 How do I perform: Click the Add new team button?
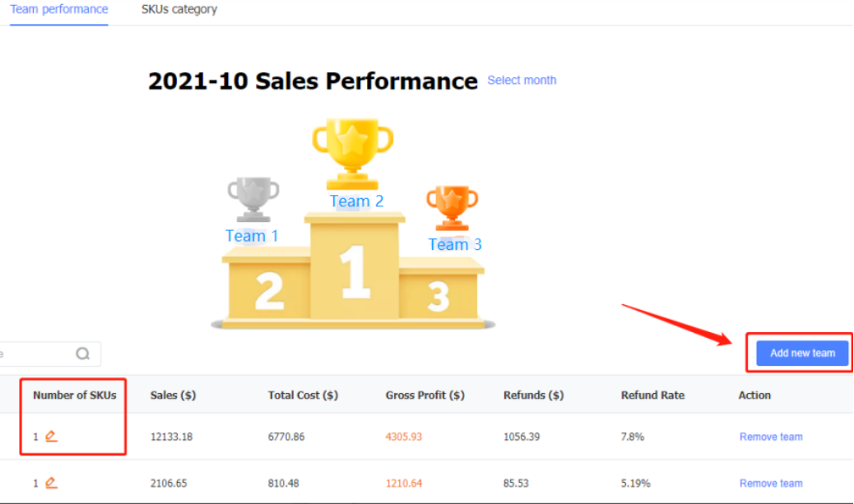click(802, 354)
